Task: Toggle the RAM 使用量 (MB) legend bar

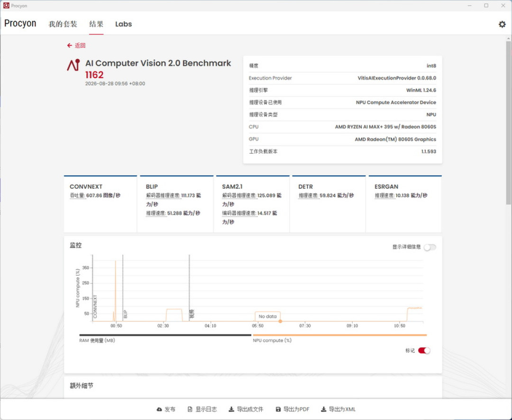Action: [x=165, y=335]
